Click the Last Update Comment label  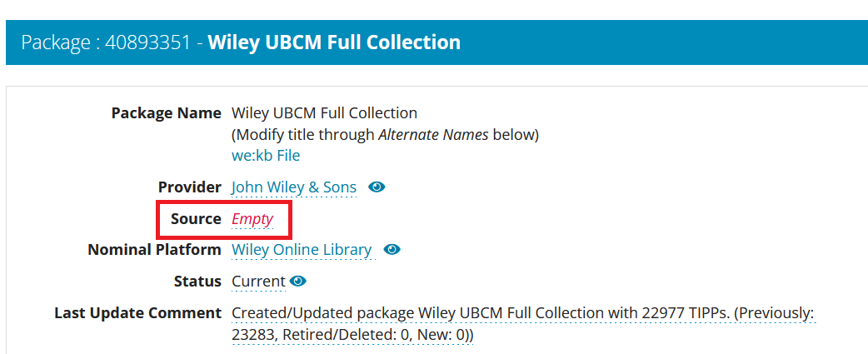tap(137, 313)
